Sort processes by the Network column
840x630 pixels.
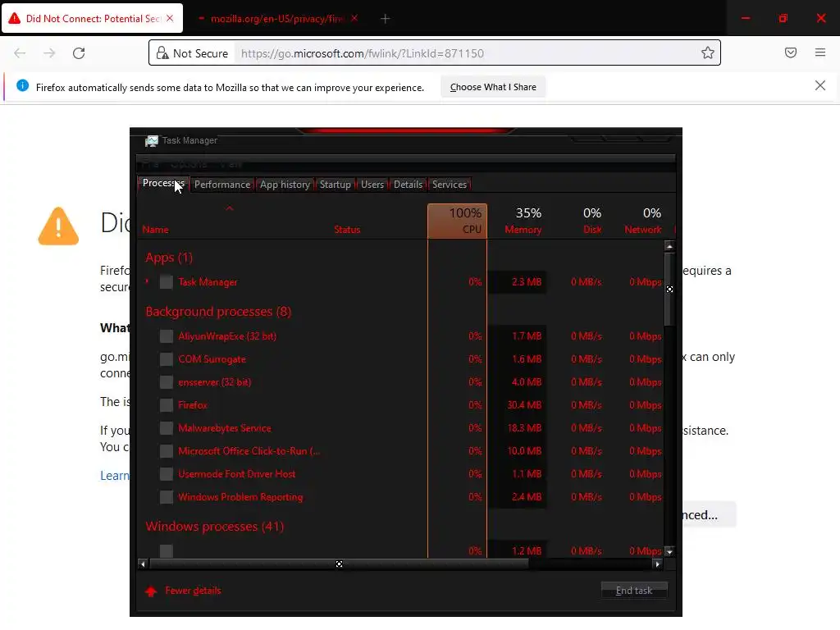(x=637, y=221)
